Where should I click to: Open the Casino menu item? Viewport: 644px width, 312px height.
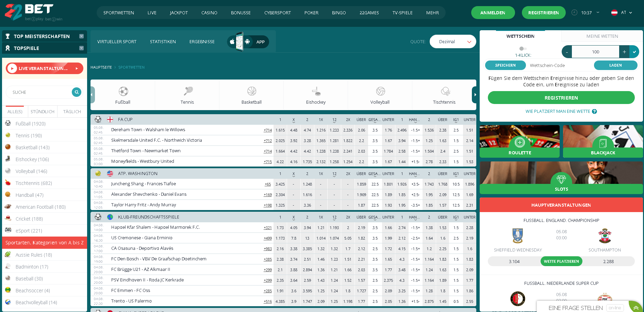pos(209,13)
